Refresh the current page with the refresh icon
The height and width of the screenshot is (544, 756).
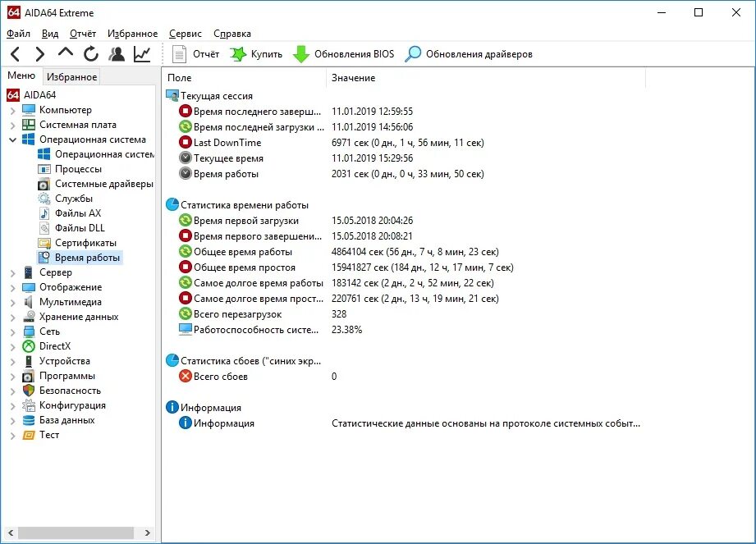[90, 54]
